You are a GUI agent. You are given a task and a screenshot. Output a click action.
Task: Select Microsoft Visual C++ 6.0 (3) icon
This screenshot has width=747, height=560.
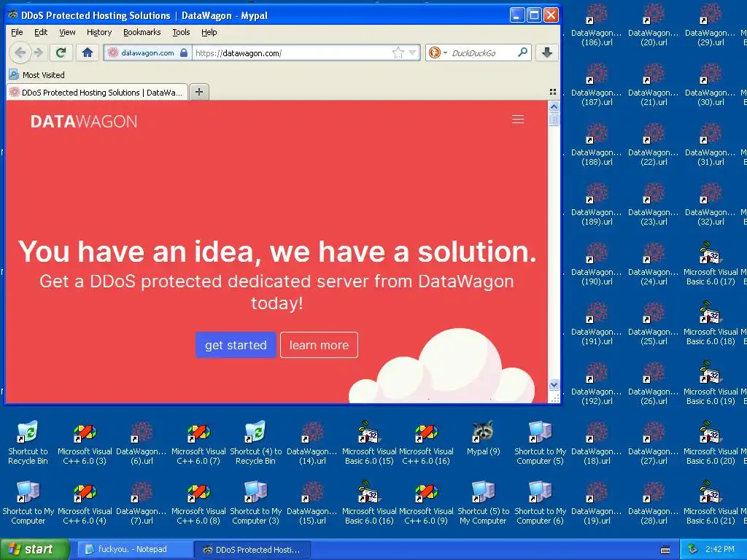click(x=85, y=443)
